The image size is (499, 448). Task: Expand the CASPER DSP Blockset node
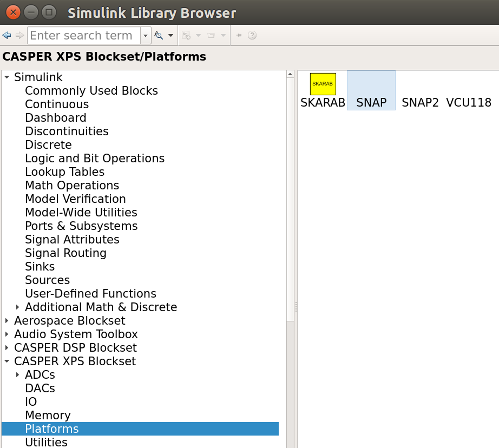(6, 347)
